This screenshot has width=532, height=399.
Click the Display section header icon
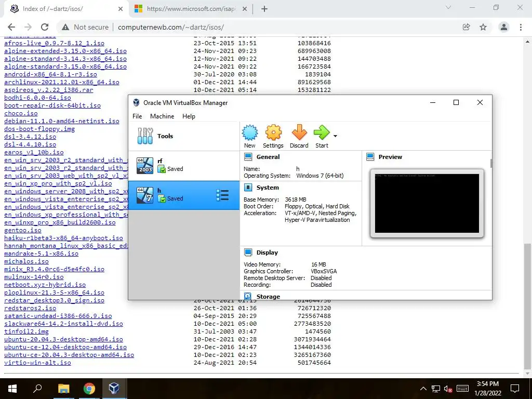(248, 252)
